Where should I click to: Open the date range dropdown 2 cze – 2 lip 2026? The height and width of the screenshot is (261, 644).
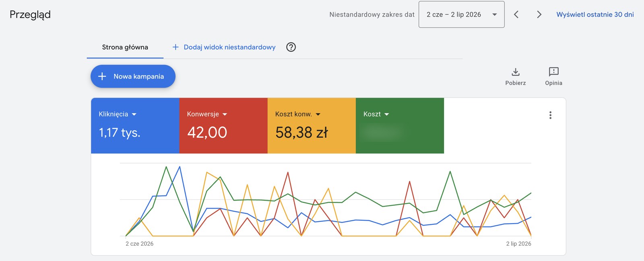coord(461,14)
